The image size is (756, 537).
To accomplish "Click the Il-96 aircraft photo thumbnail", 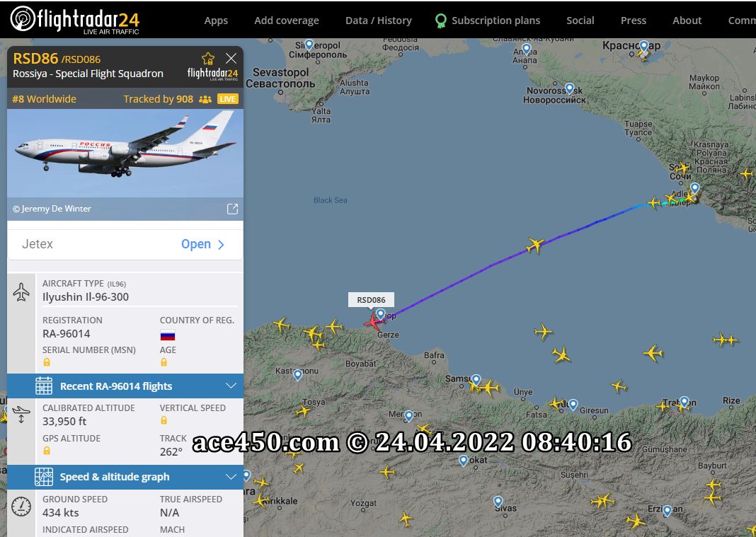I will [125, 154].
